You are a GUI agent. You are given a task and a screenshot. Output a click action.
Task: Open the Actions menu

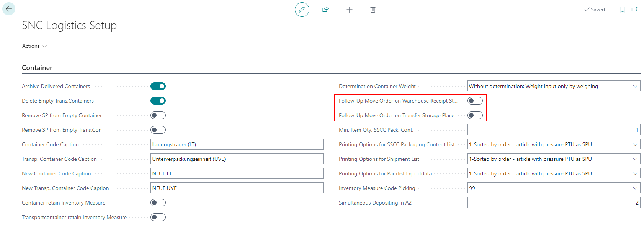coord(34,46)
